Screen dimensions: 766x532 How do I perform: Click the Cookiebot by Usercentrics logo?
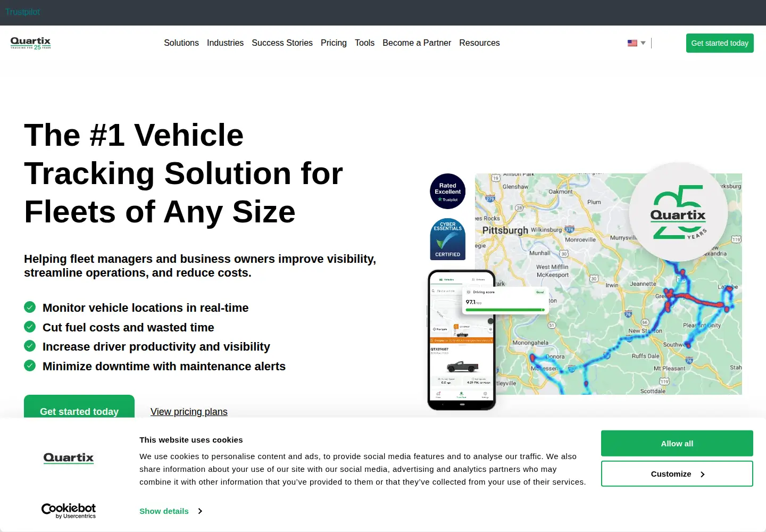coord(69,511)
